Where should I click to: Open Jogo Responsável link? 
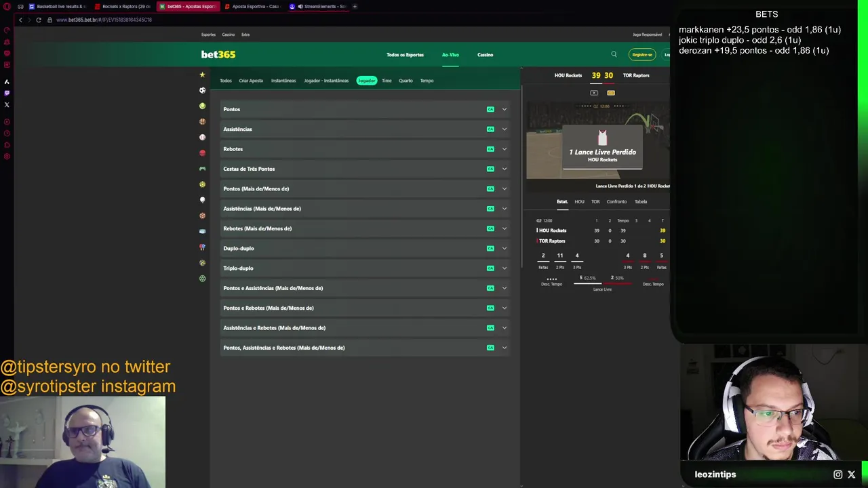coord(647,35)
